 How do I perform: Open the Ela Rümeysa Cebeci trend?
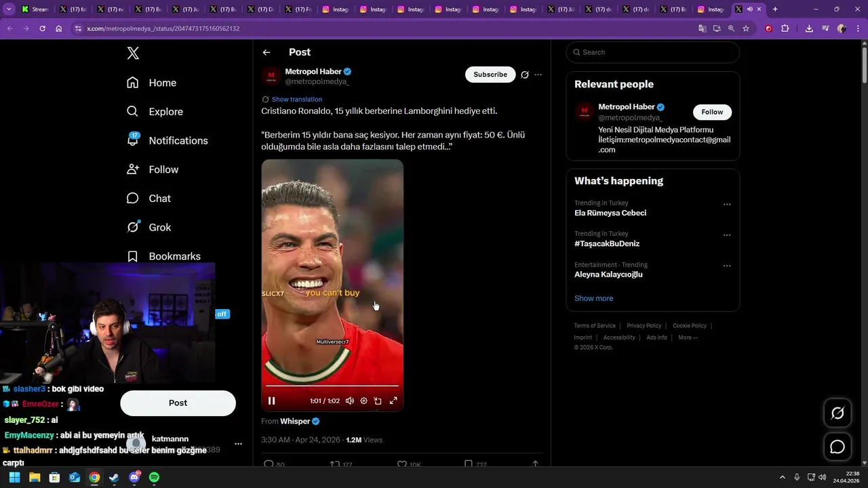(610, 213)
